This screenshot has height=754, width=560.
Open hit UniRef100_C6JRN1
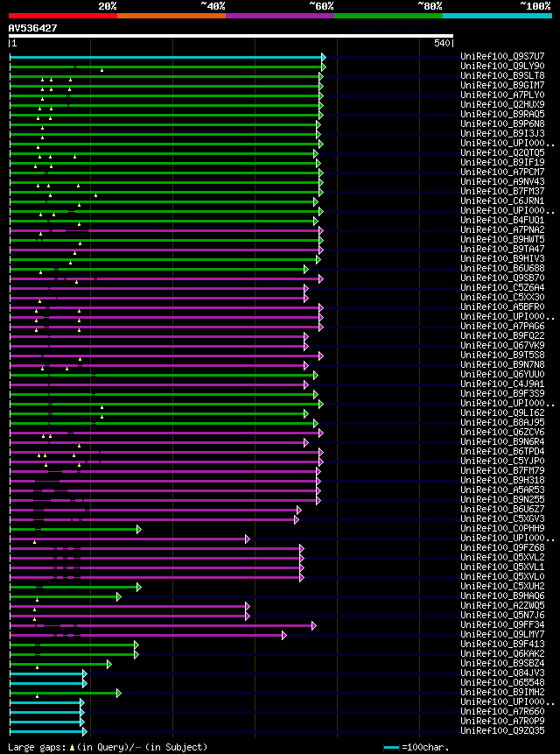tap(503, 201)
